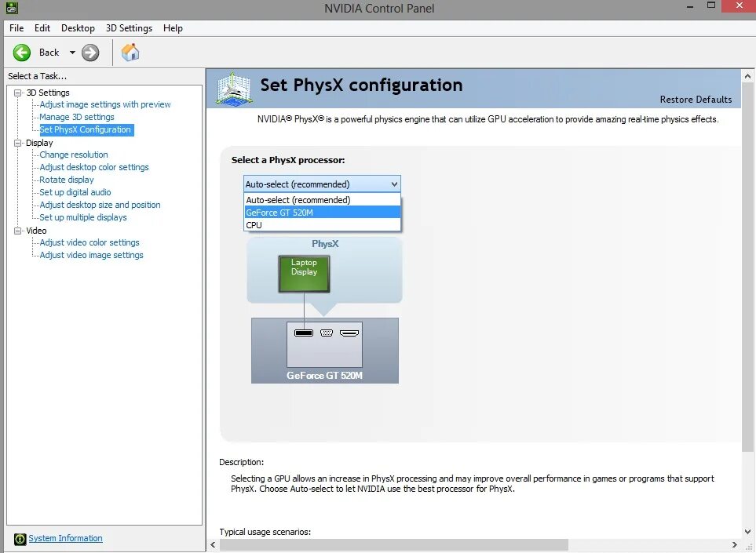This screenshot has height=553, width=756.
Task: Click the Back button label
Action: coord(49,53)
